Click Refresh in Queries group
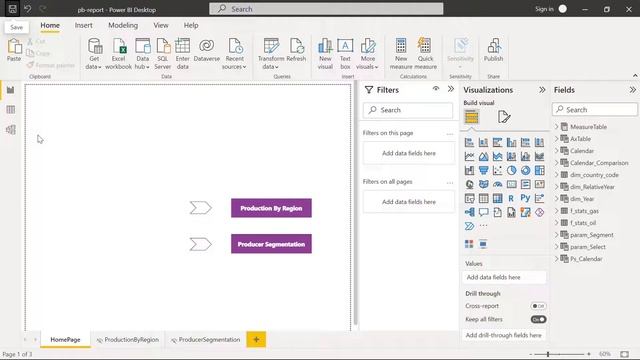Viewport: 640px width, 360px height. pyautogui.click(x=296, y=50)
